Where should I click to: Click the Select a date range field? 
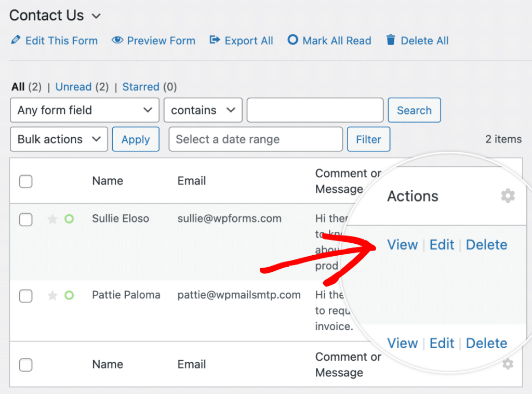coord(255,139)
